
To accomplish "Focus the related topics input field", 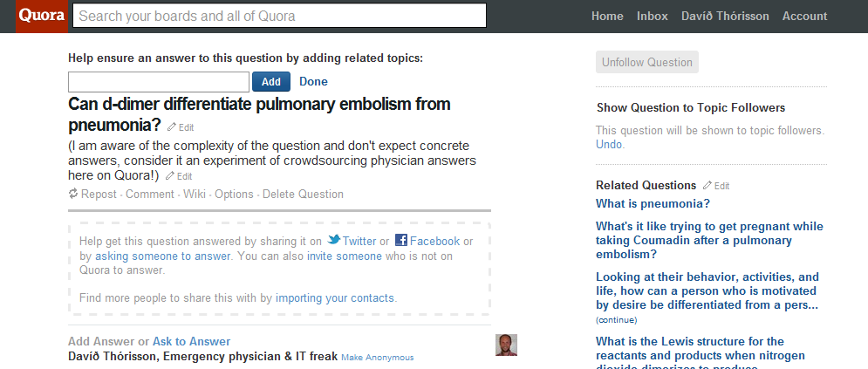I will (159, 82).
